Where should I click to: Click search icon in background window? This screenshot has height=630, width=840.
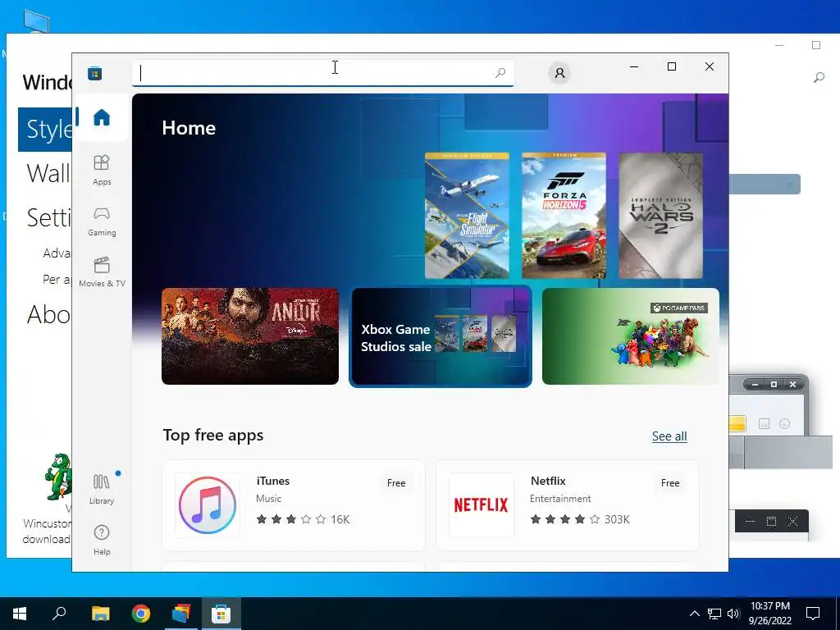(x=819, y=78)
